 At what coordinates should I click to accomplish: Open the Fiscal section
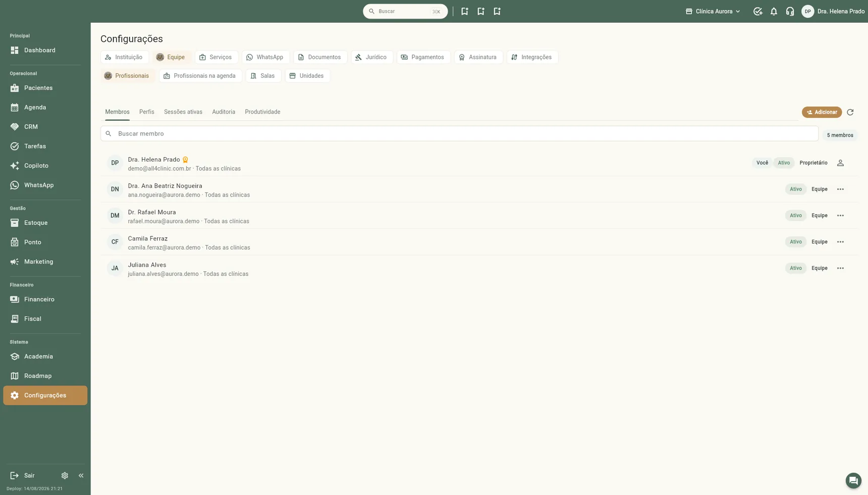tap(45, 319)
